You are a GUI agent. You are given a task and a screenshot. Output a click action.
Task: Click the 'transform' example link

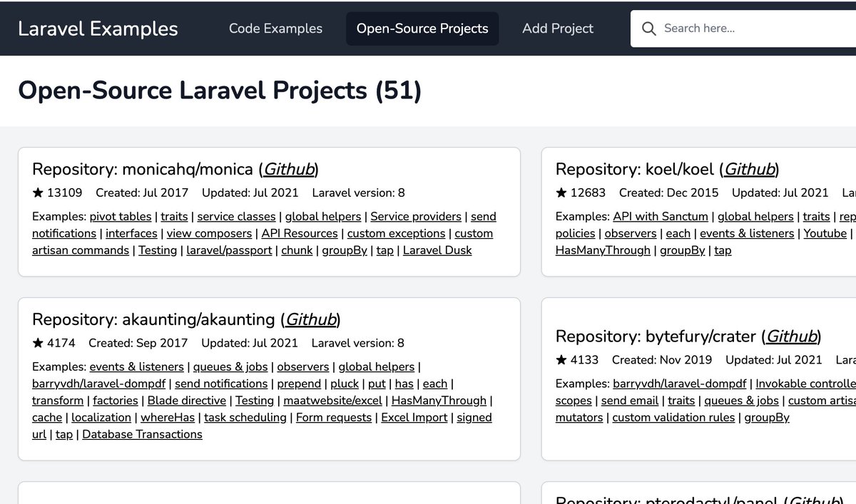pos(58,401)
